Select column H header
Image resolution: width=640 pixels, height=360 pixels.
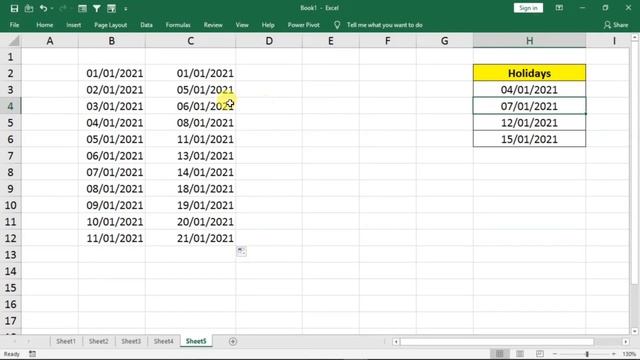[529, 41]
